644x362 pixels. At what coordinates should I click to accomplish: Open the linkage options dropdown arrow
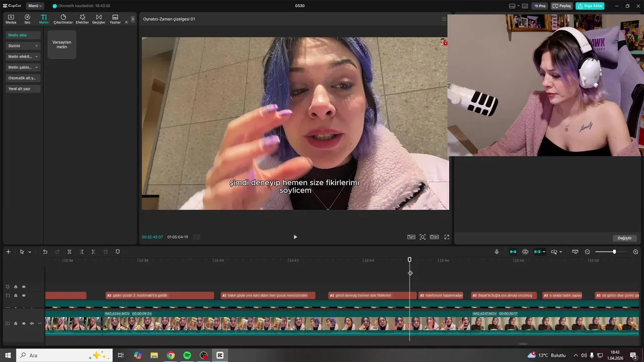coord(544,252)
